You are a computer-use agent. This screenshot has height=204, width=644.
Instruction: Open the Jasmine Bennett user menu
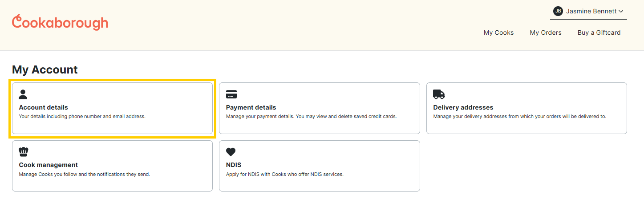(x=588, y=11)
